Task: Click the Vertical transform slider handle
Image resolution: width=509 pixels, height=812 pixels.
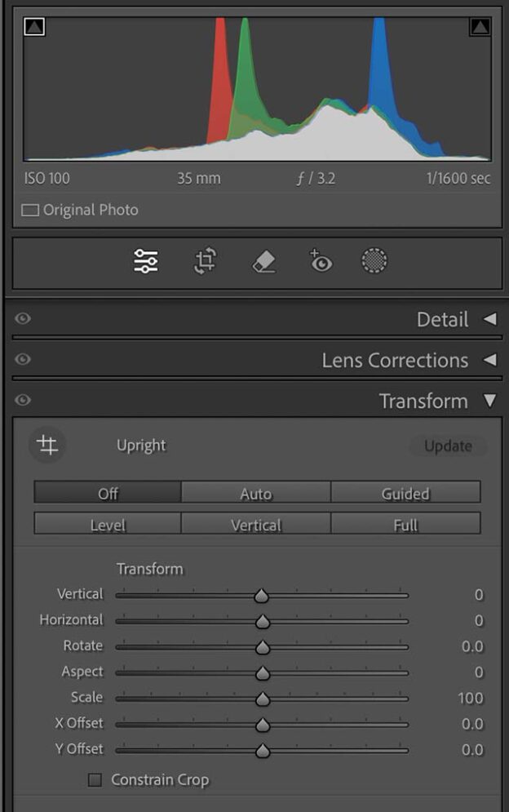Action: click(x=261, y=595)
